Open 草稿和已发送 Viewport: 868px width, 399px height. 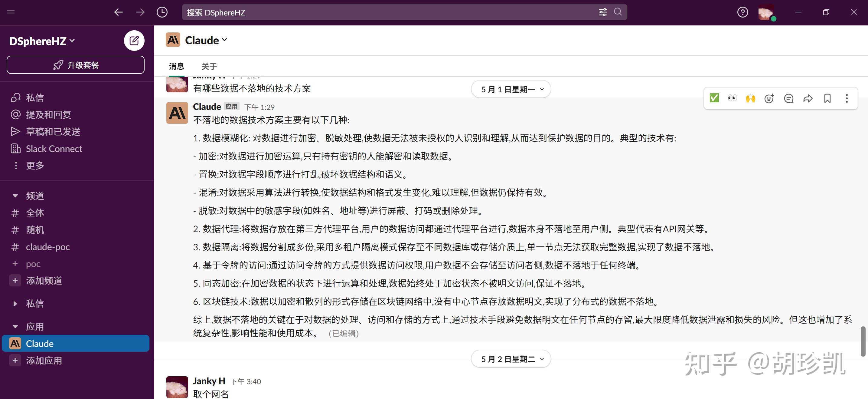coord(45,132)
